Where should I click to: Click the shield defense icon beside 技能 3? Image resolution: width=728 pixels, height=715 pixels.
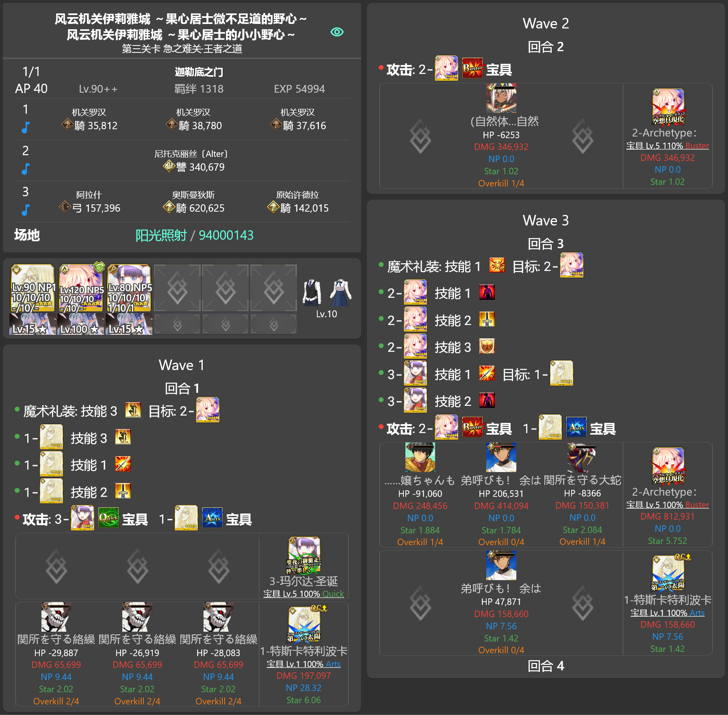tap(487, 347)
